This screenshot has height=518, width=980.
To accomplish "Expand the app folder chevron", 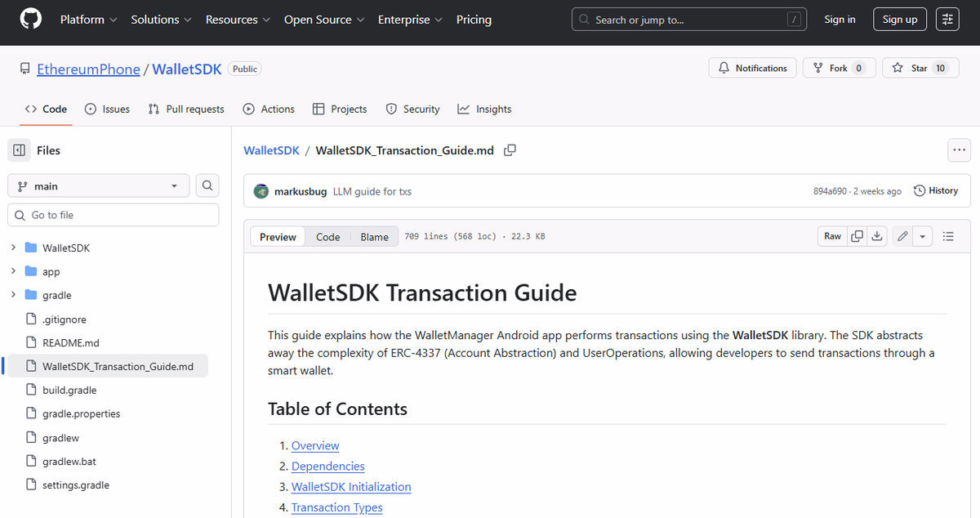I will pyautogui.click(x=13, y=271).
